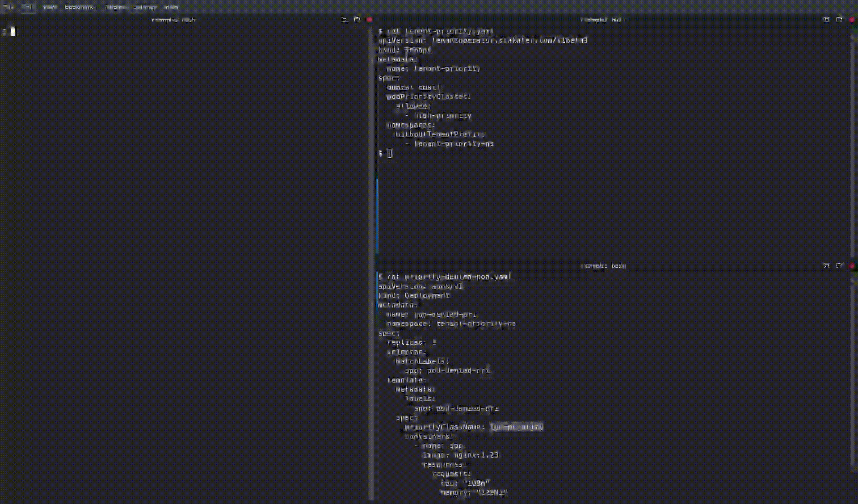858x504 pixels.
Task: Focus the empty left terminal at its prompt
Action: point(13,32)
